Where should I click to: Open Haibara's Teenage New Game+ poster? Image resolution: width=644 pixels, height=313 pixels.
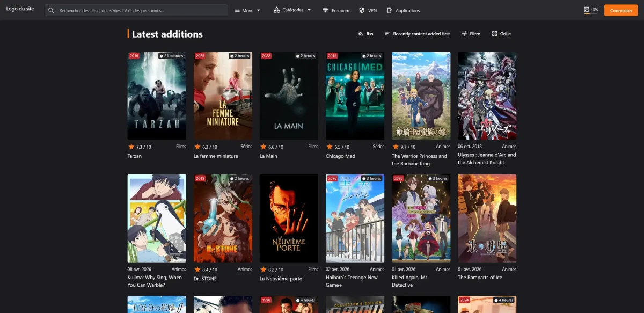pyautogui.click(x=355, y=219)
